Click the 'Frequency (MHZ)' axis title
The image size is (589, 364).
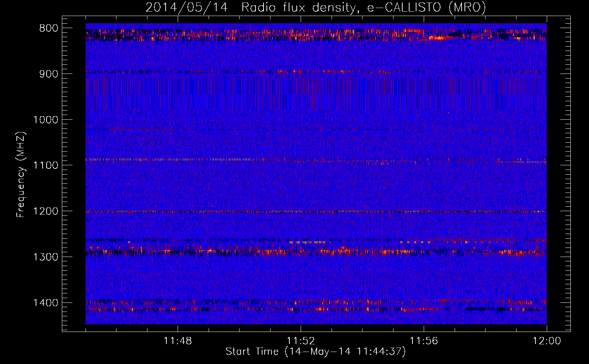pyautogui.click(x=21, y=175)
